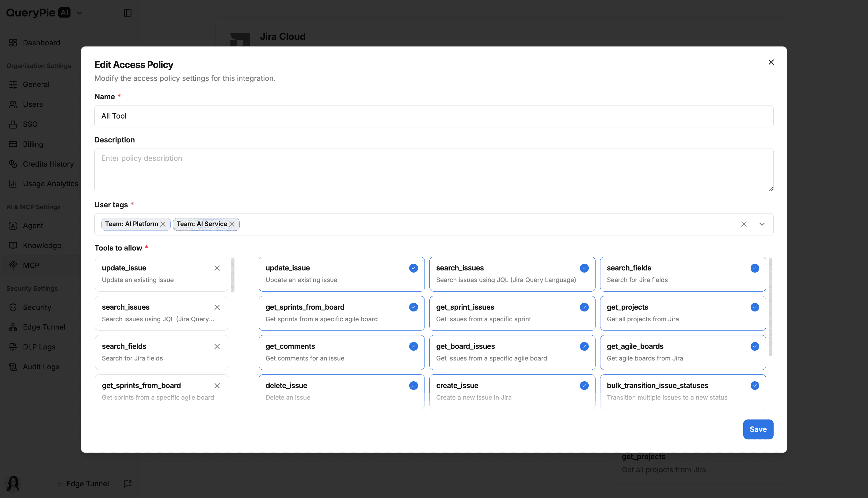Remove Team: AI Platform tag

click(x=163, y=224)
